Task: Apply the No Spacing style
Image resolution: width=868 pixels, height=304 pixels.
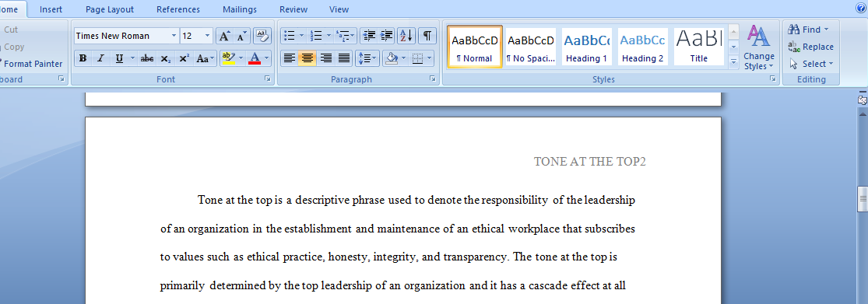Action: 531,47
